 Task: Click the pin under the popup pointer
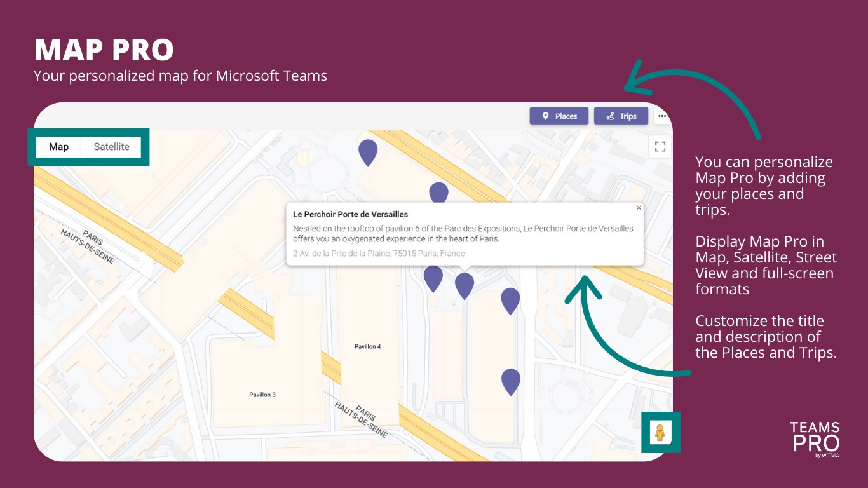[x=465, y=286]
